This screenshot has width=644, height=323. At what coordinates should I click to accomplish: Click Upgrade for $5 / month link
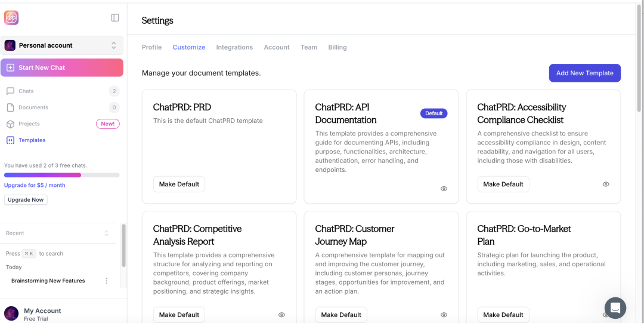[x=35, y=185]
